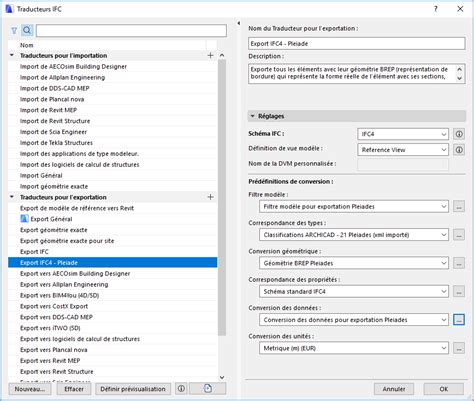Click the document export icon button
Image resolution: width=474 pixels, height=401 pixels.
[208, 389]
